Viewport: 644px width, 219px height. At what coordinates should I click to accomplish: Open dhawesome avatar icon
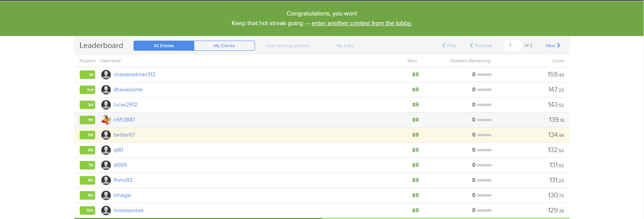pyautogui.click(x=106, y=90)
